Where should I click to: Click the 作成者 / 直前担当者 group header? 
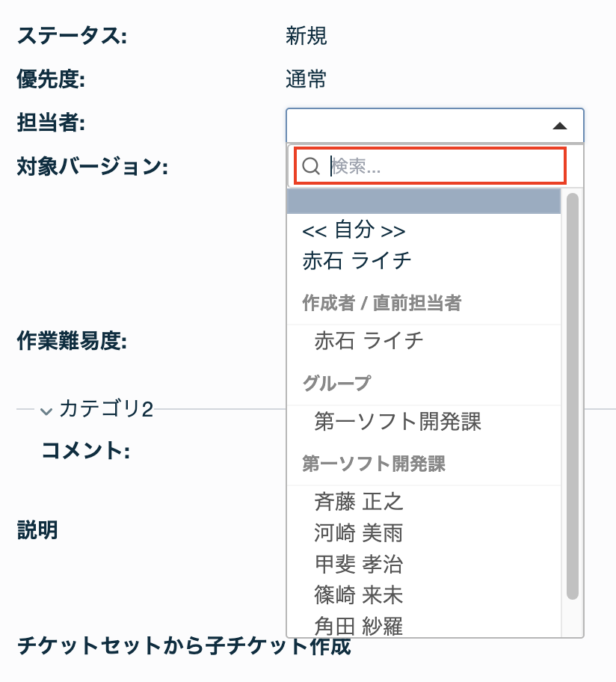381,303
